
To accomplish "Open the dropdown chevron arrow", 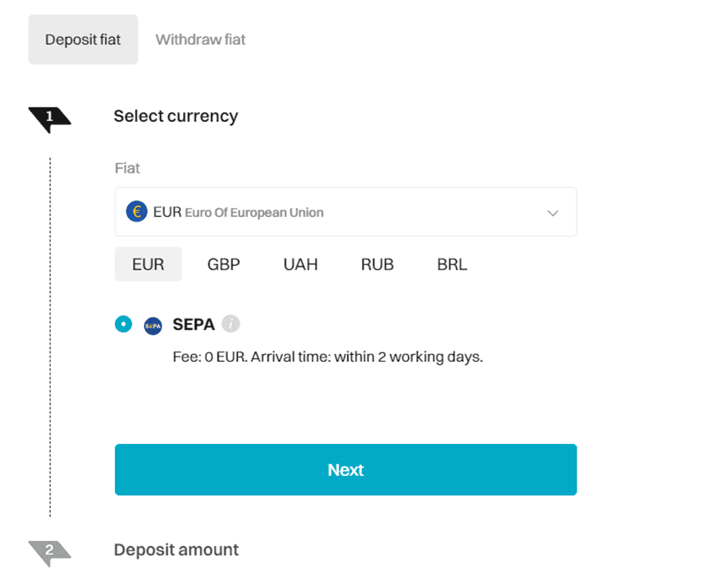I will [553, 214].
